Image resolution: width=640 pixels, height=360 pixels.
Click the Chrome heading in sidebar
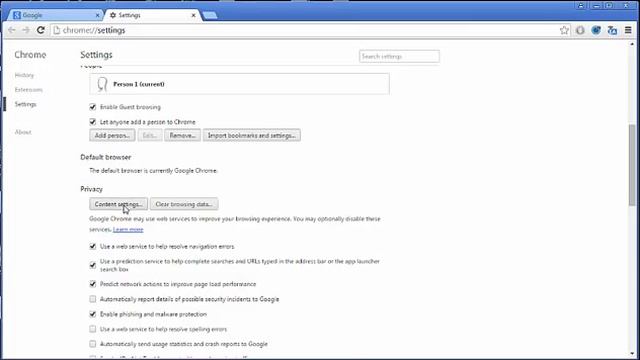point(30,55)
